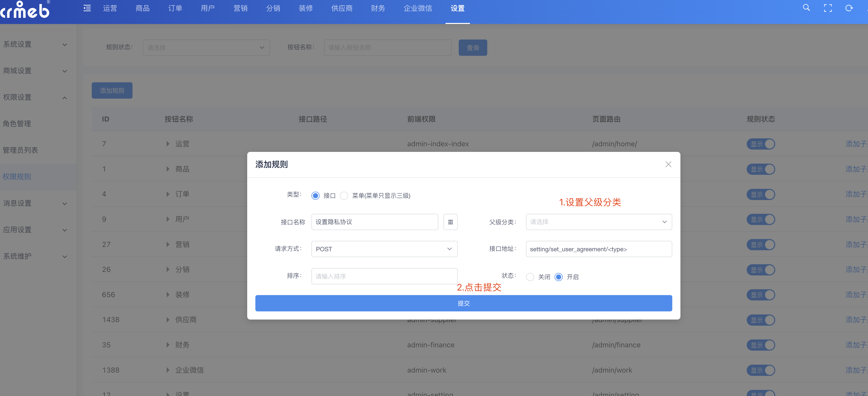Click the /admin/work route text
868x396 pixels.
pyautogui.click(x=612, y=370)
